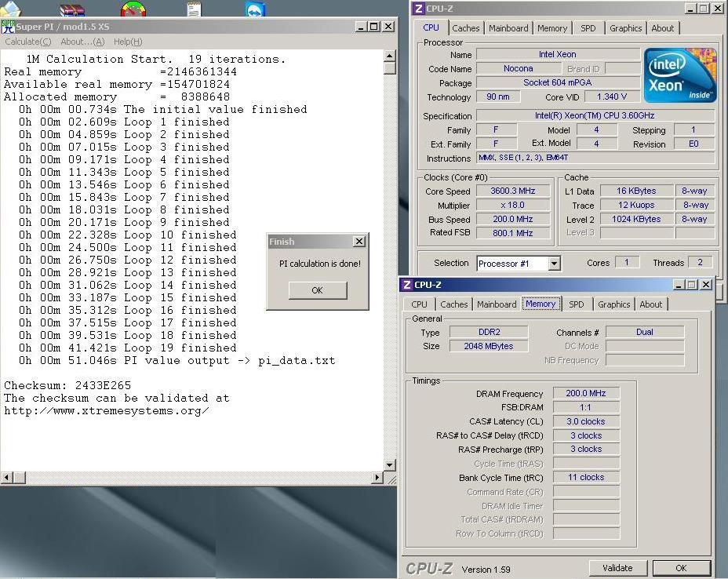Click OK in the Finish dialog
The width and height of the screenshot is (728, 579).
pos(318,290)
